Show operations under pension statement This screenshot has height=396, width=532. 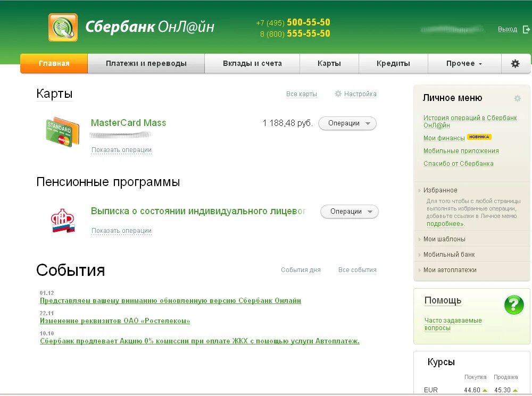(121, 231)
